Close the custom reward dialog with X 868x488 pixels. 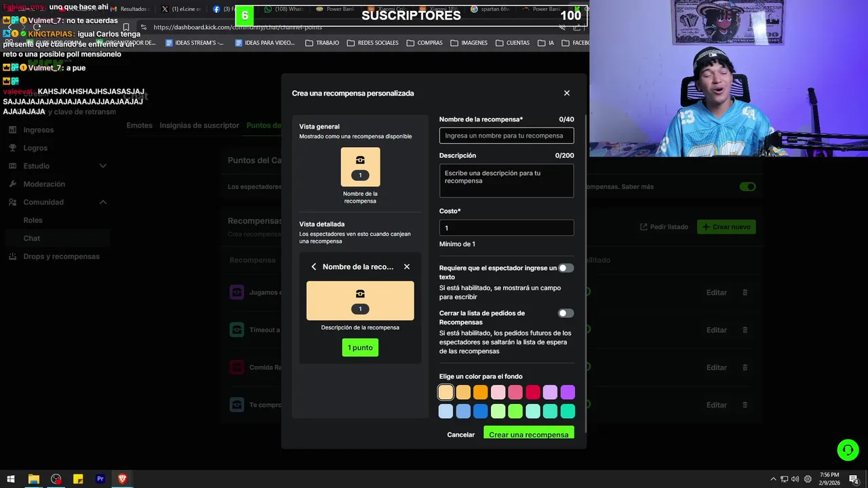(x=567, y=93)
